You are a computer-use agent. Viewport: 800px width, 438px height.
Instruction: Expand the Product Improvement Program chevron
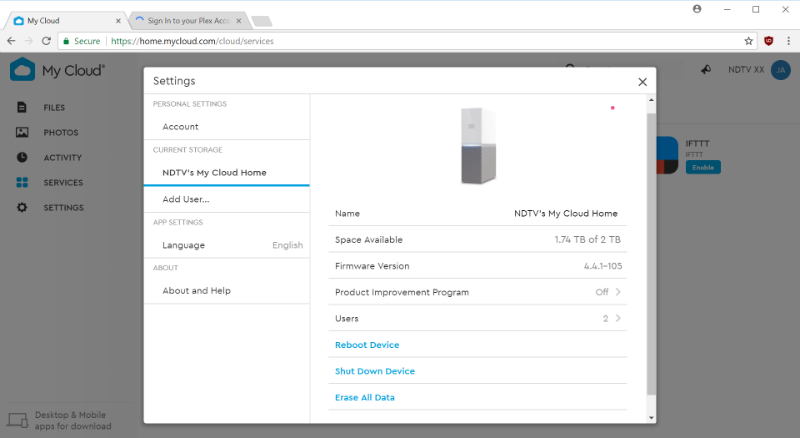pyautogui.click(x=618, y=292)
